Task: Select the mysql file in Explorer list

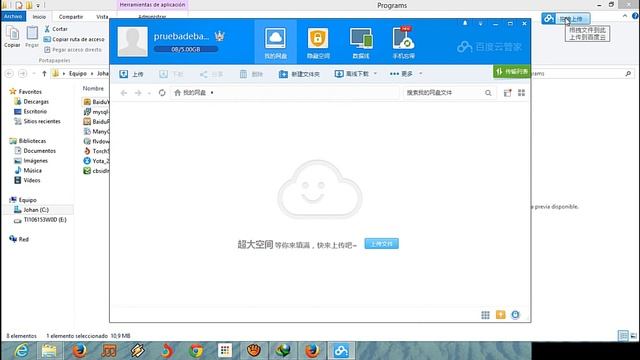Action: [x=96, y=111]
